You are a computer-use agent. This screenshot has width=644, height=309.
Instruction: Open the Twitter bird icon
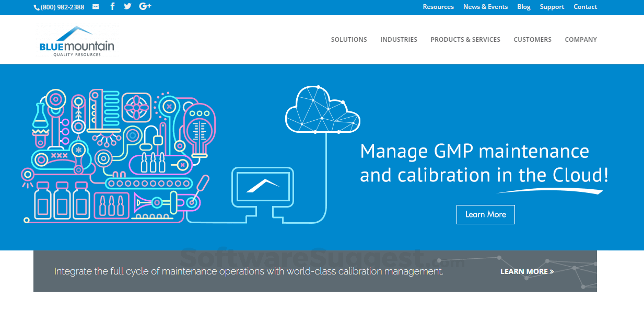click(127, 7)
